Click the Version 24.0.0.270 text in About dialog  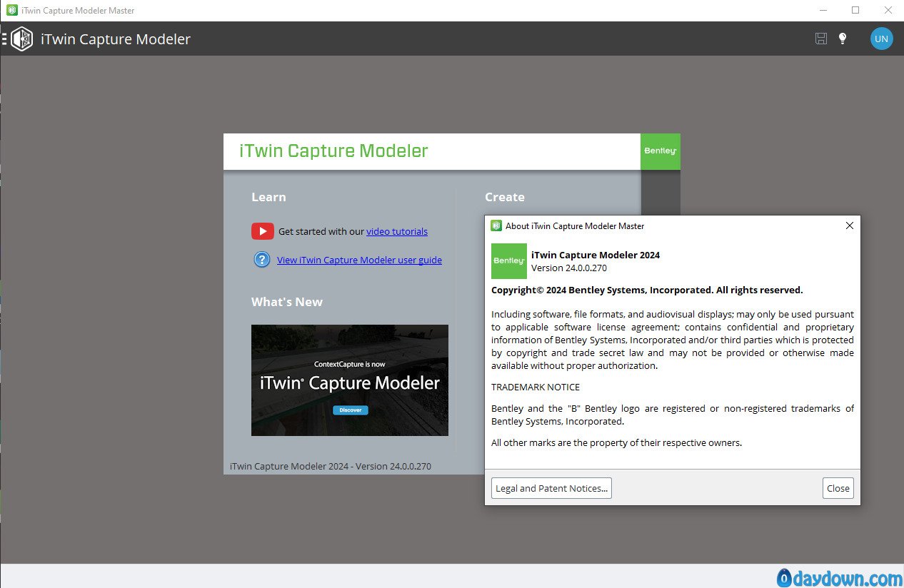[x=569, y=268]
